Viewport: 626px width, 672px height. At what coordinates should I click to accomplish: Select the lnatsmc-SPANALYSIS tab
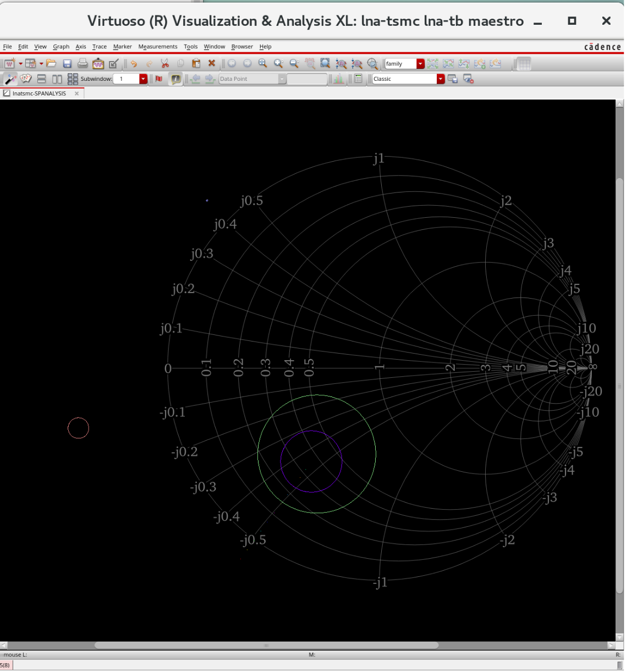point(39,93)
